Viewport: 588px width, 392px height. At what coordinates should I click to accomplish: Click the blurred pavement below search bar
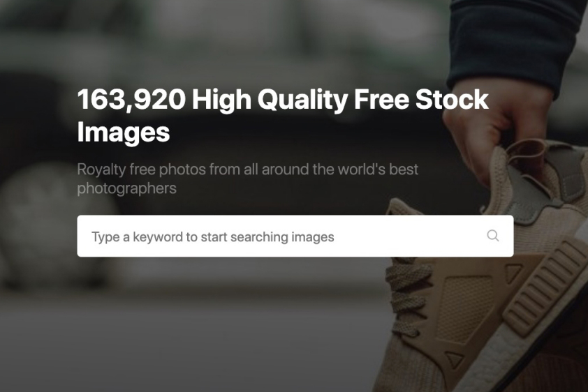(187, 337)
